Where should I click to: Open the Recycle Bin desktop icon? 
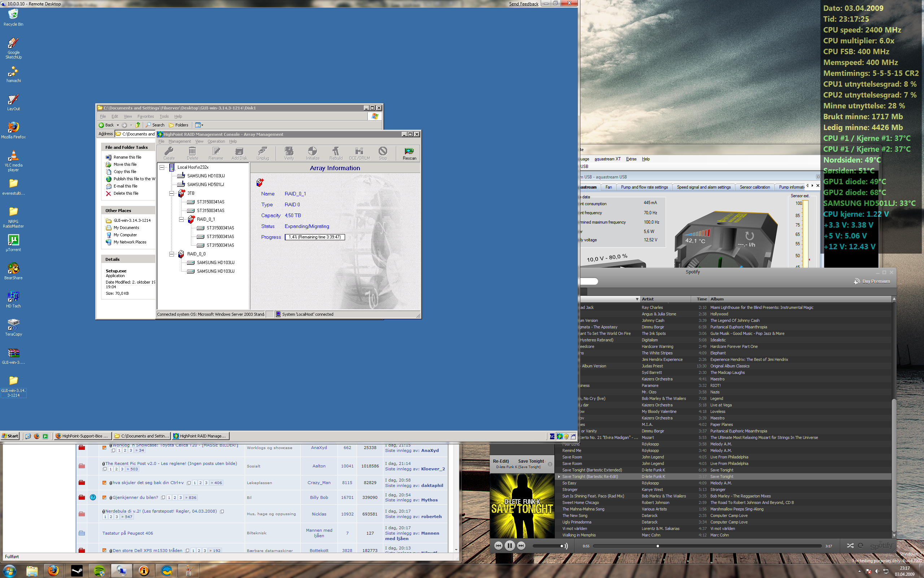tap(13, 18)
